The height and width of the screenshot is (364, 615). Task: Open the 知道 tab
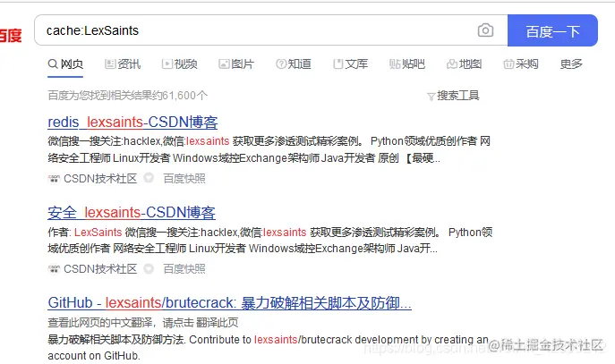tap(294, 63)
